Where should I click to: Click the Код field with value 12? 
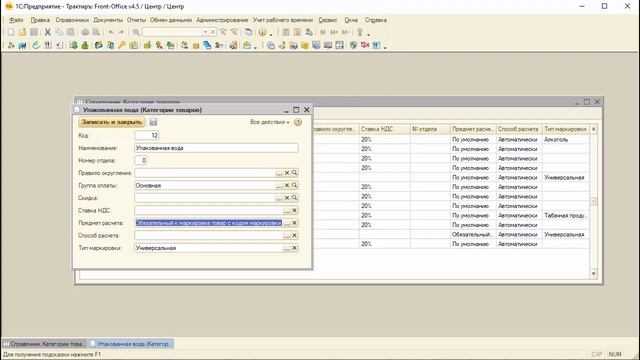pos(147,135)
